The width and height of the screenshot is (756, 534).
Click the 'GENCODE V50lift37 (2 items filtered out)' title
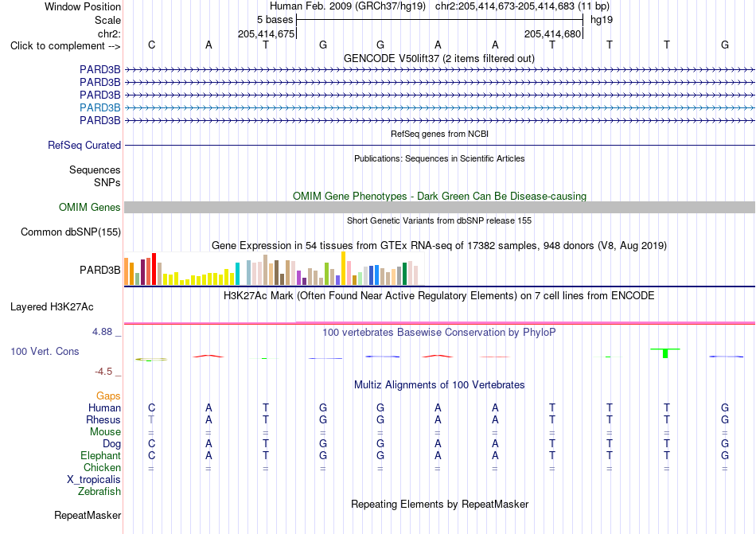[x=439, y=58]
